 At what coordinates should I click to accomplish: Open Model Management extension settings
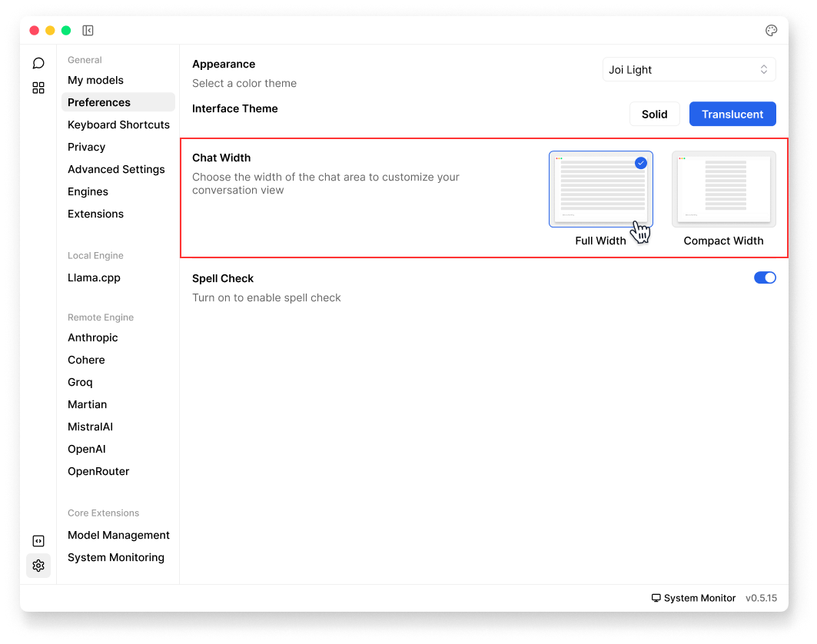[x=118, y=535]
